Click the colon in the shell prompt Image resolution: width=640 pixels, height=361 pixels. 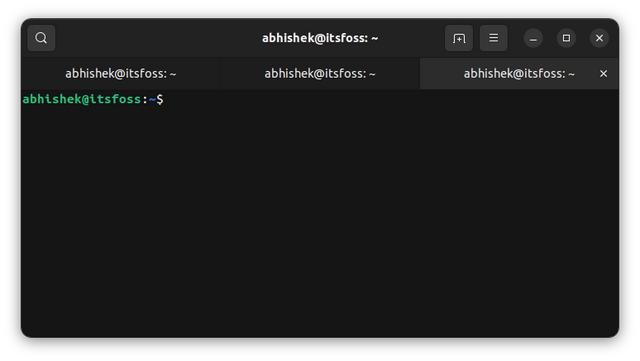[x=145, y=99]
